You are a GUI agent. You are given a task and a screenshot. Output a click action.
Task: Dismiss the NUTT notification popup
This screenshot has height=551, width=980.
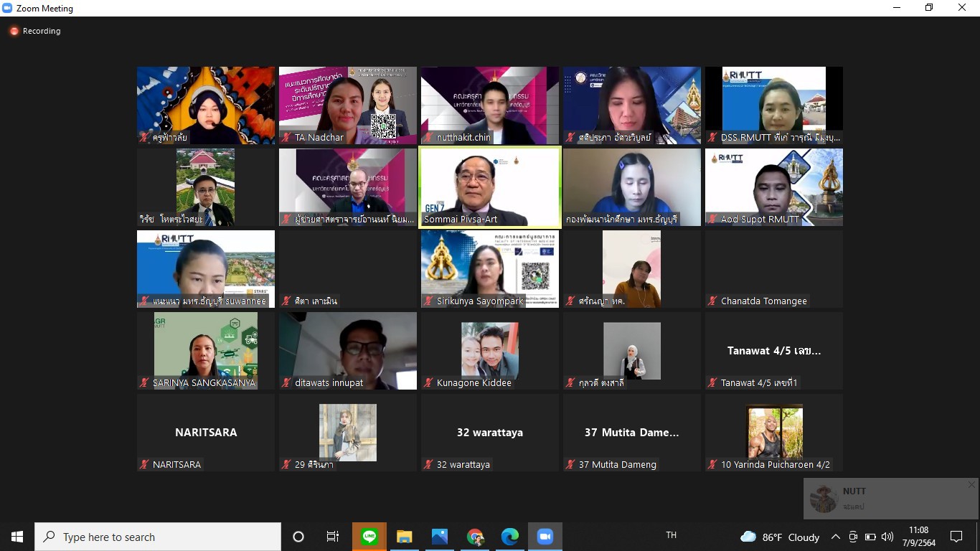click(971, 485)
